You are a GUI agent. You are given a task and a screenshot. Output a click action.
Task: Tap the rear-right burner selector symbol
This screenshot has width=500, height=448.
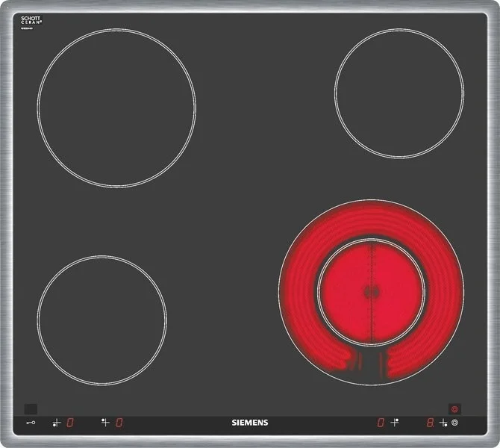(x=395, y=423)
